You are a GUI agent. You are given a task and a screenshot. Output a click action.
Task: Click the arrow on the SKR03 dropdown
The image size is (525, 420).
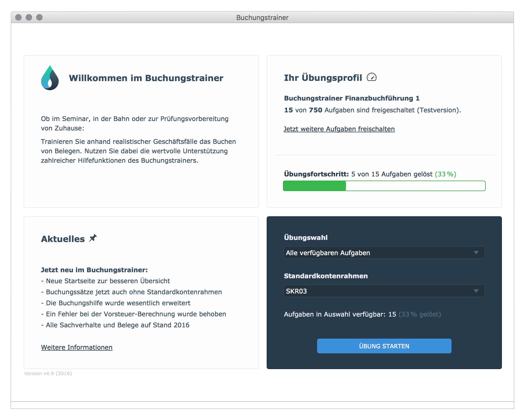click(x=476, y=291)
